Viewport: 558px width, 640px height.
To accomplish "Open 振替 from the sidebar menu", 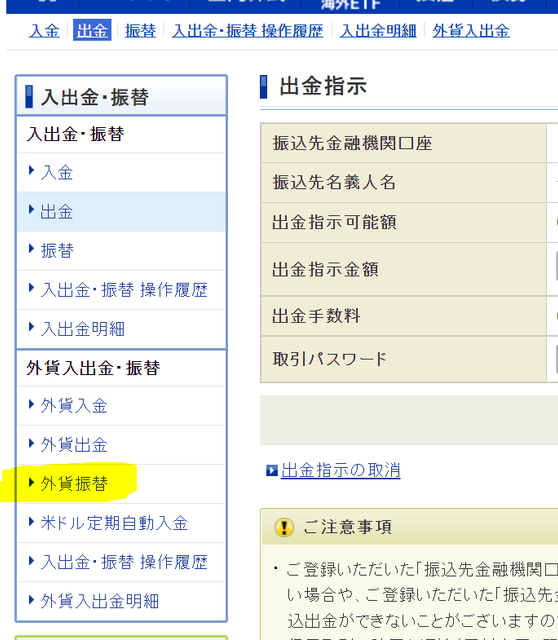I will click(57, 251).
